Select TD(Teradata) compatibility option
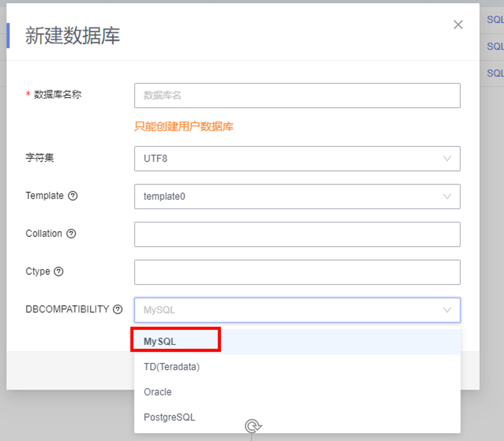The height and width of the screenshot is (441, 504). pos(297,367)
